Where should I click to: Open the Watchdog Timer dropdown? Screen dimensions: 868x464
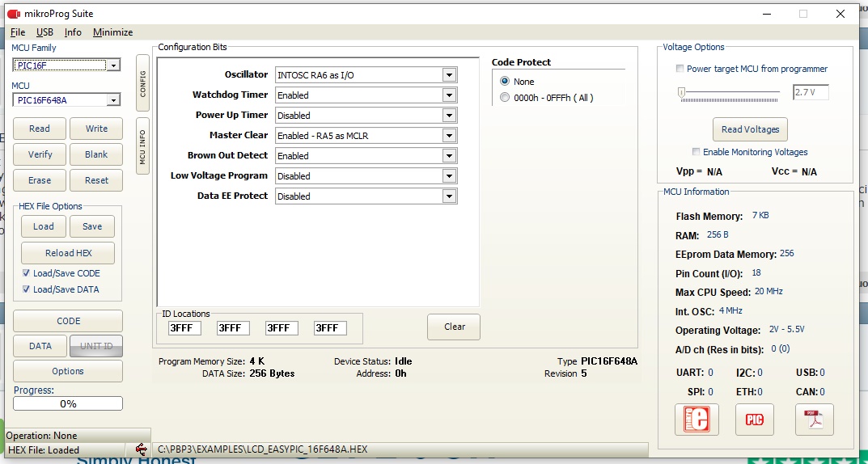[449, 95]
